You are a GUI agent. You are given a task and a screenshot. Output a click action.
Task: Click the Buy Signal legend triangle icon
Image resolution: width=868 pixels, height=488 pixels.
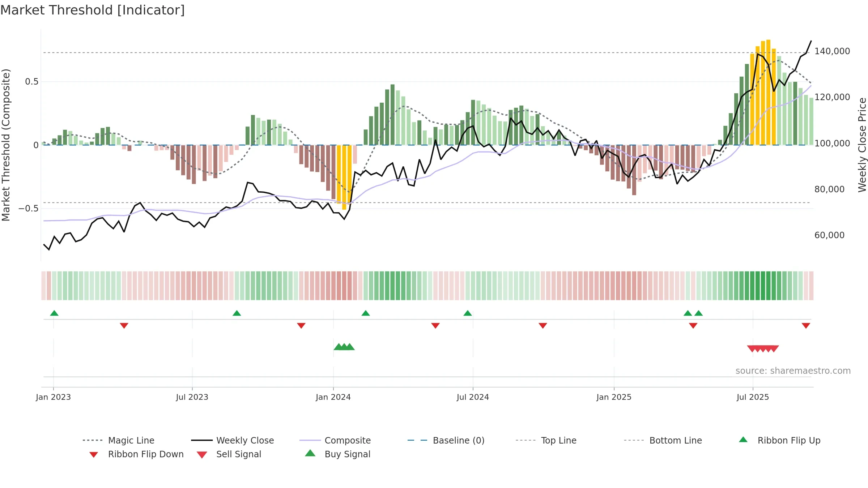pyautogui.click(x=310, y=453)
